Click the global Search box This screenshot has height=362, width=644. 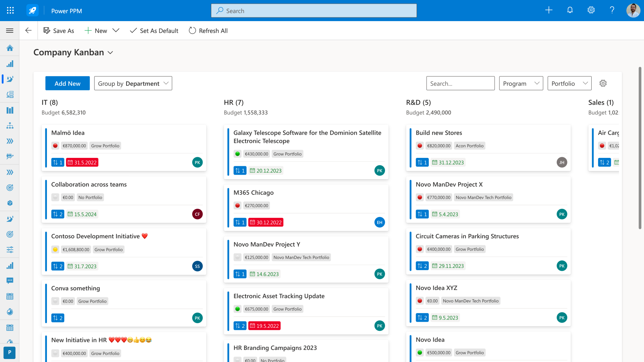(314, 11)
